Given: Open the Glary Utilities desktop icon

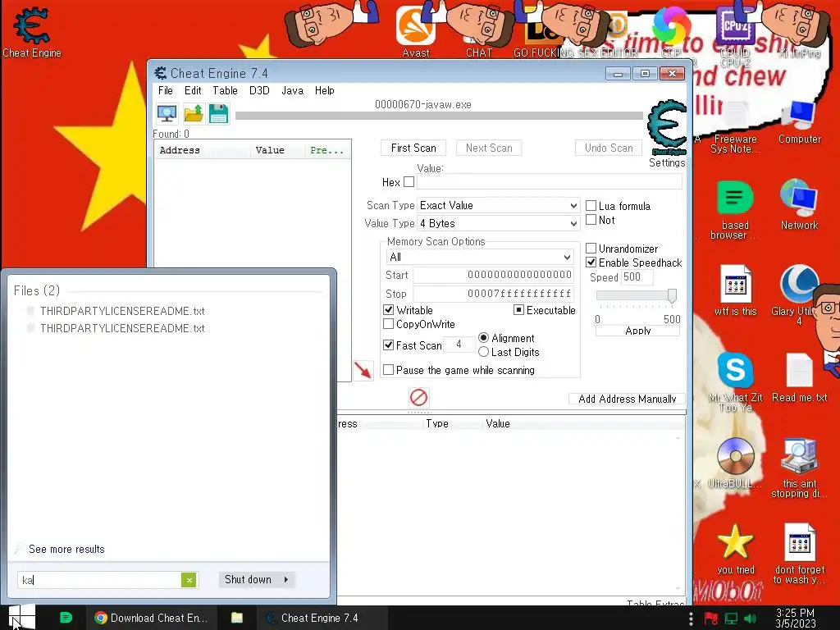Looking at the screenshot, I should tap(798, 294).
